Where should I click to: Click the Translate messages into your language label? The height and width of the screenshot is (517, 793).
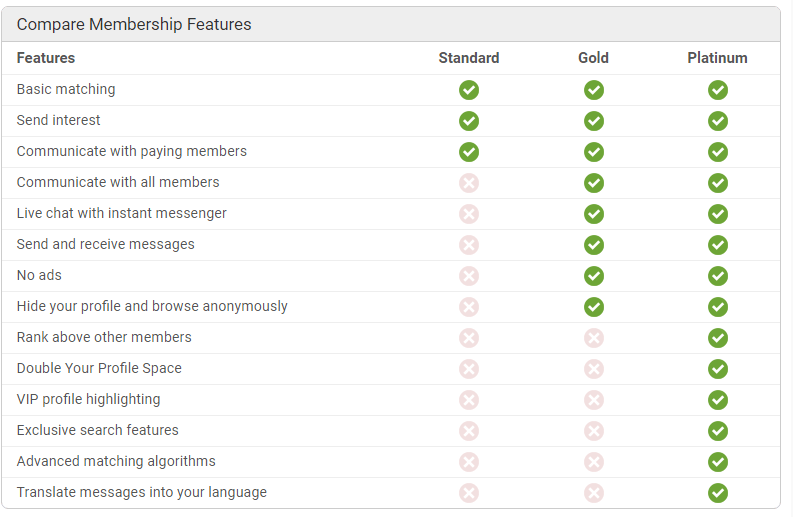point(142,492)
